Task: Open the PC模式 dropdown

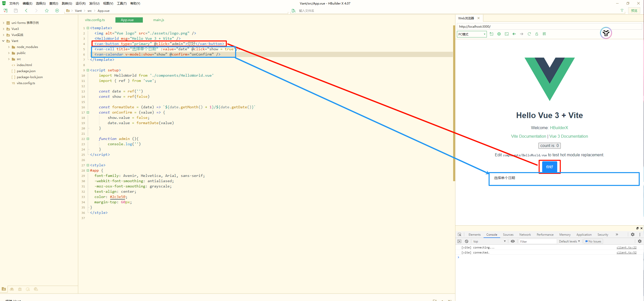Action: 471,34
